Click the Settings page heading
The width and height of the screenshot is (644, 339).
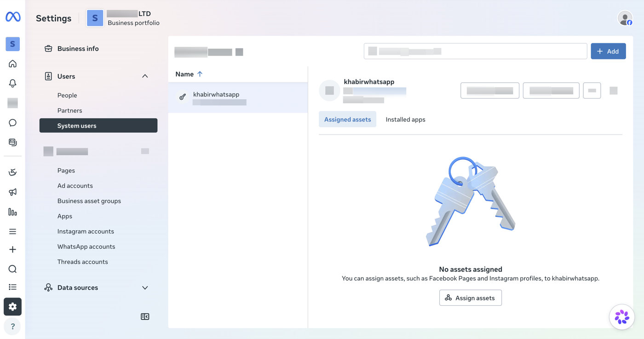pos(54,18)
